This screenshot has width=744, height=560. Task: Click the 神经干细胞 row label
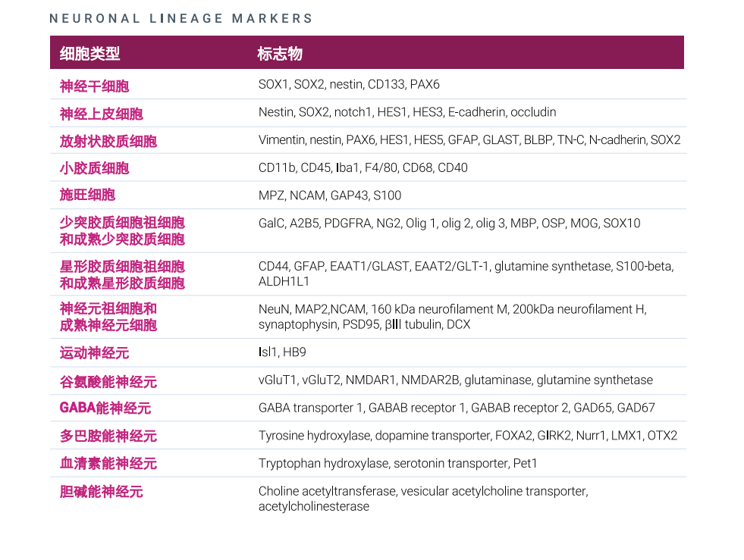94,86
